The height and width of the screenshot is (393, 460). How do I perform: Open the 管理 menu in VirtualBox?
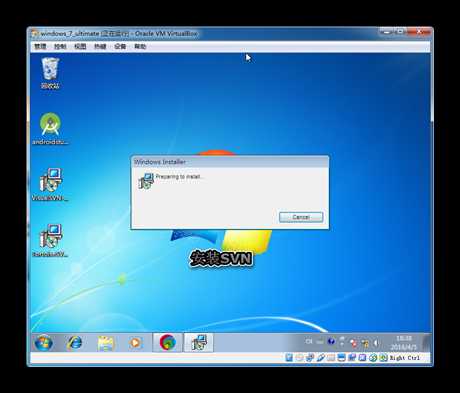tap(40, 46)
